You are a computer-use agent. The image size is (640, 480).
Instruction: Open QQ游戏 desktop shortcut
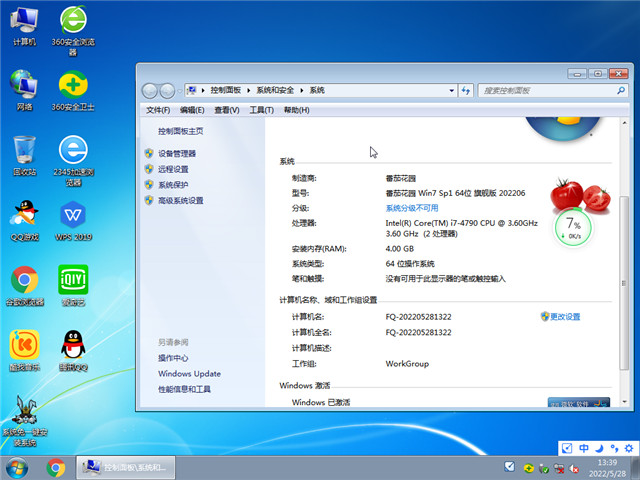[24, 221]
